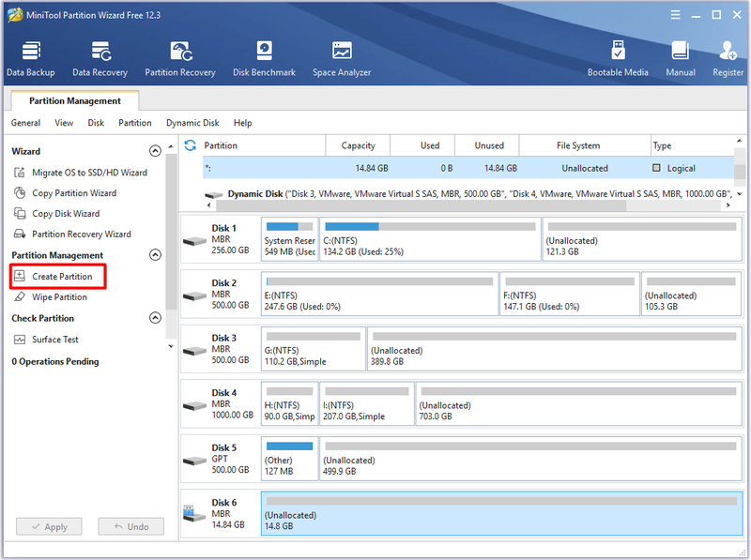Click the Apply button
This screenshot has height=560, width=751.
tap(49, 526)
